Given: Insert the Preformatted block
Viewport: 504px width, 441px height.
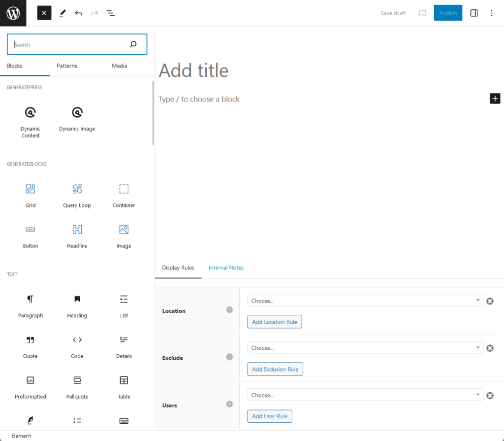Looking at the screenshot, I should tap(31, 387).
